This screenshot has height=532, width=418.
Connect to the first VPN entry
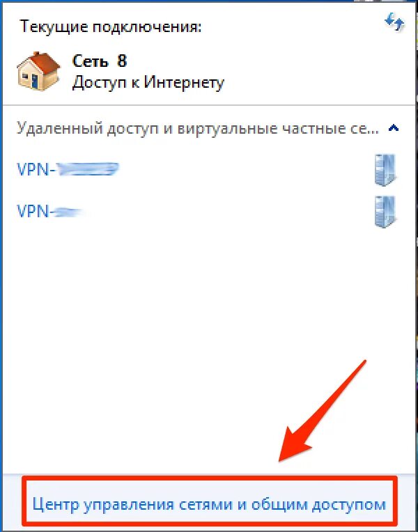click(68, 169)
